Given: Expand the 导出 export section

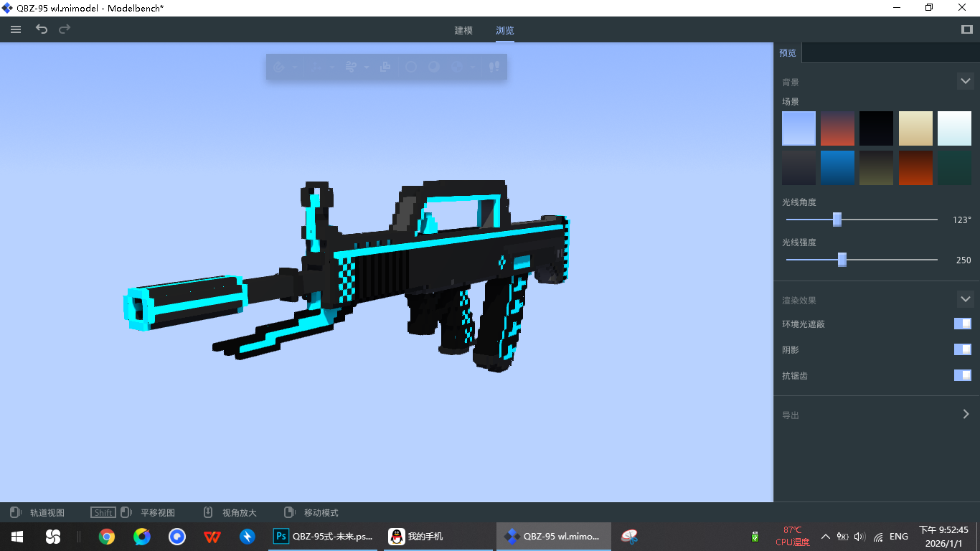Looking at the screenshot, I should (965, 414).
